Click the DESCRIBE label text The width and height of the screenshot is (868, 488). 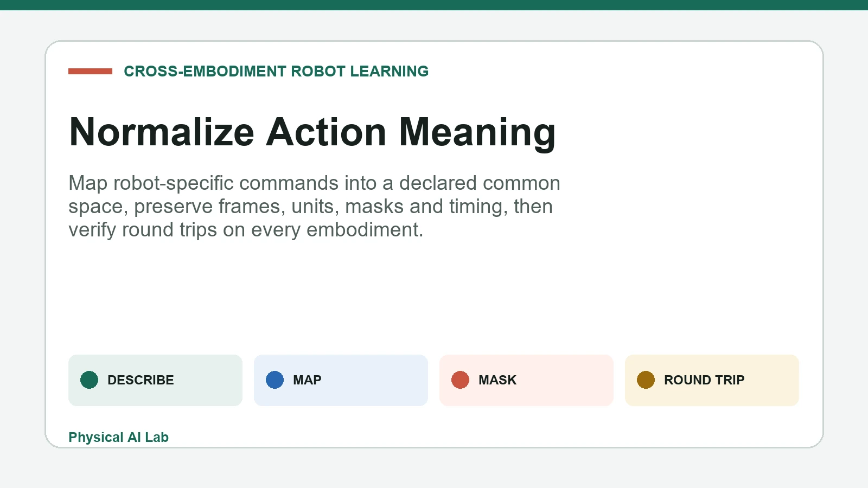coord(141,380)
